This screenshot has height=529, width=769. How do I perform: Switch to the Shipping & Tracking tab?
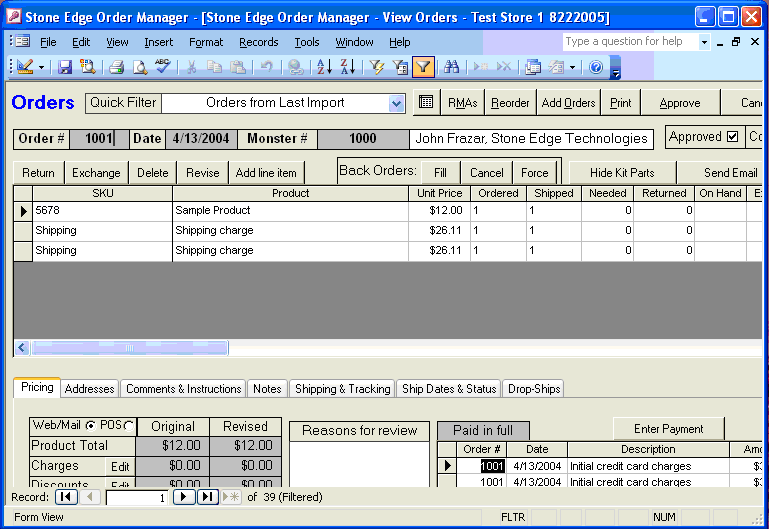pos(342,389)
